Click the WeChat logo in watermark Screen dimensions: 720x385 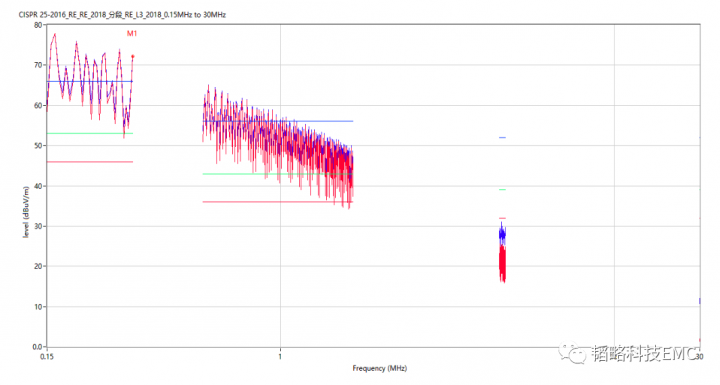[572, 353]
